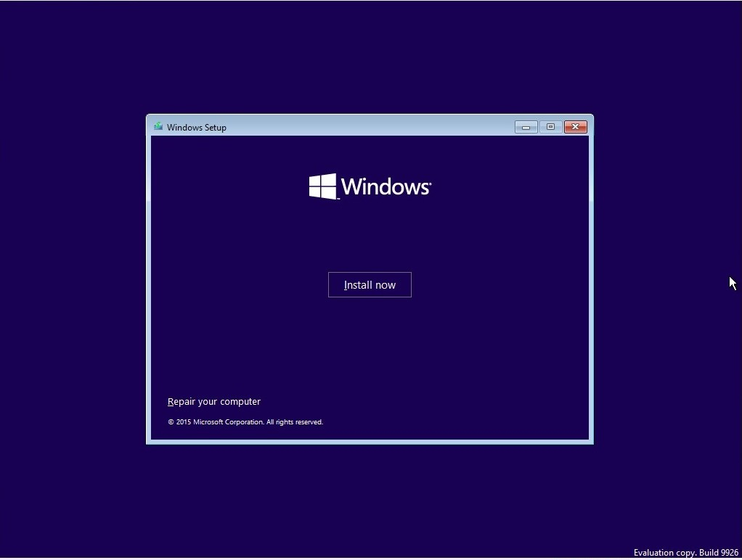This screenshot has height=560, width=742.
Task: Click the bottom edge of the setup window
Action: [370, 441]
